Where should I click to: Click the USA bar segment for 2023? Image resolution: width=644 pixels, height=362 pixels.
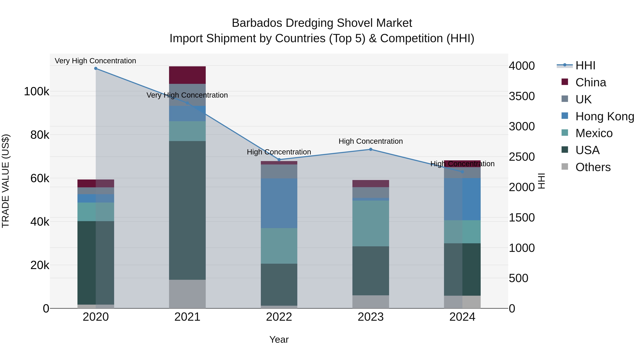coord(371,271)
